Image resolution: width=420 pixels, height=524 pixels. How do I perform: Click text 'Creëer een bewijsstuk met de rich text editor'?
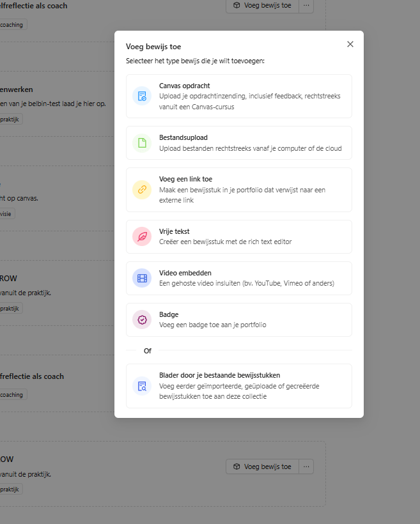coord(226,242)
